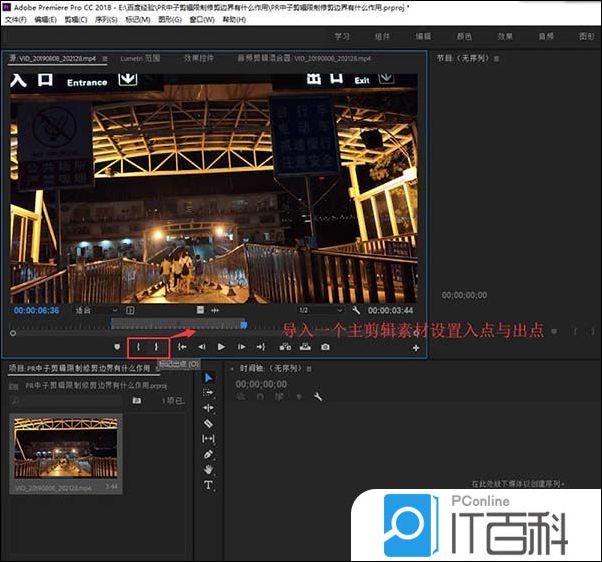The height and width of the screenshot is (562, 602).
Task: Select the Track Select Forward tool
Action: click(208, 393)
